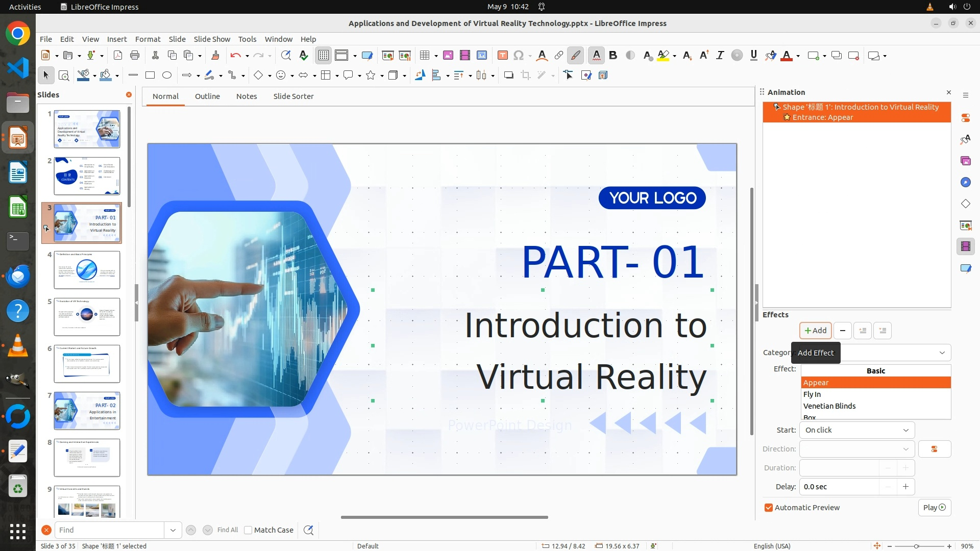980x551 pixels.
Task: Switch to the Slide Sorter tab
Action: point(293,96)
